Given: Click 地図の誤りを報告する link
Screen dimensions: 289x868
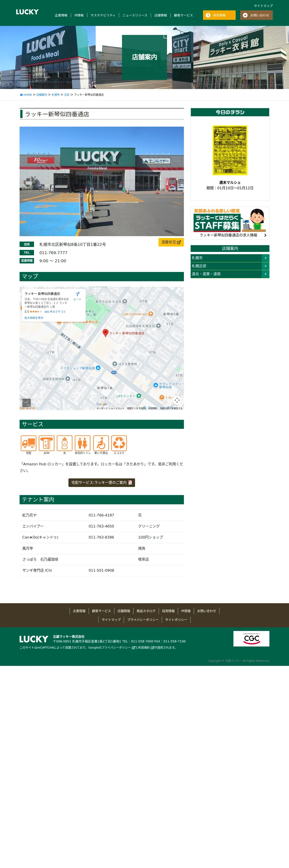Looking at the screenshot, I should pyautogui.click(x=171, y=408).
